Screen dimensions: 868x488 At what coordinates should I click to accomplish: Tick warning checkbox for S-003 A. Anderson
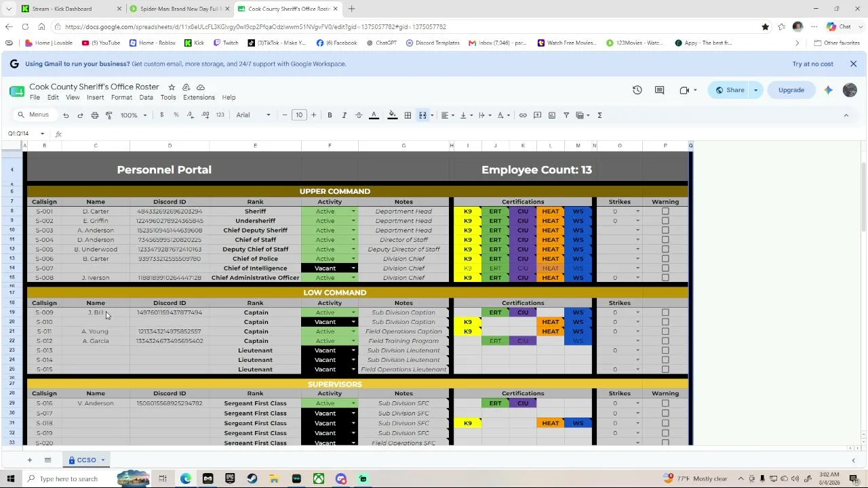pyautogui.click(x=665, y=230)
